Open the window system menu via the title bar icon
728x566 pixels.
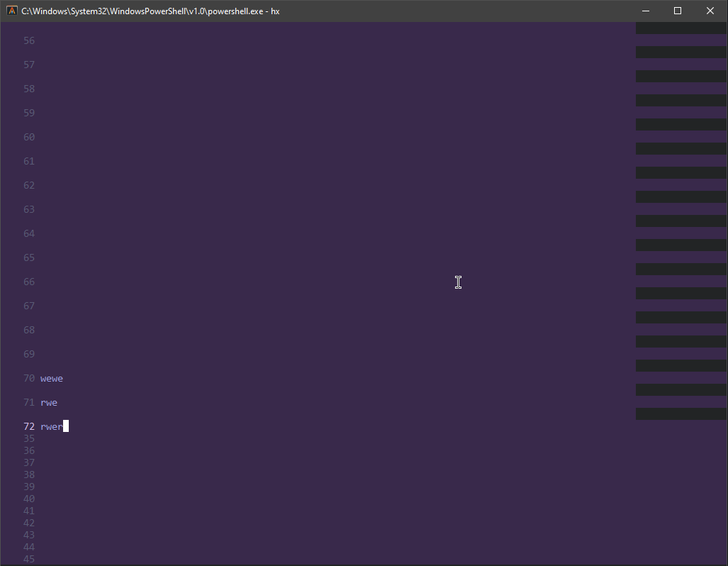pos(10,11)
